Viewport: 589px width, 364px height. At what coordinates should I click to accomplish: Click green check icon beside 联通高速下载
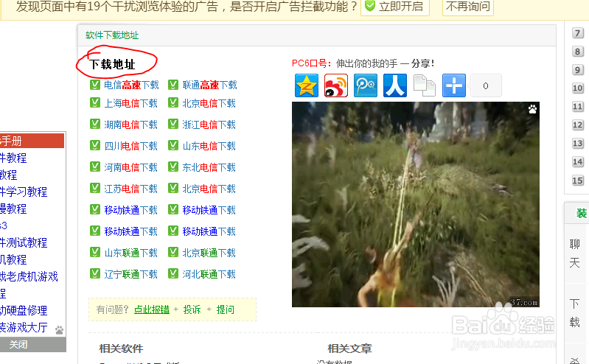(x=173, y=85)
